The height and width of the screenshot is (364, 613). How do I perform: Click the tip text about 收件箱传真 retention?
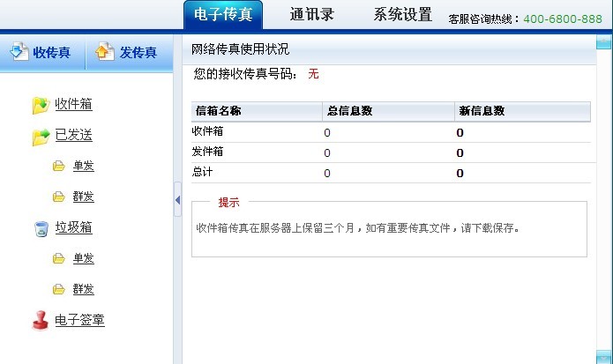click(357, 228)
